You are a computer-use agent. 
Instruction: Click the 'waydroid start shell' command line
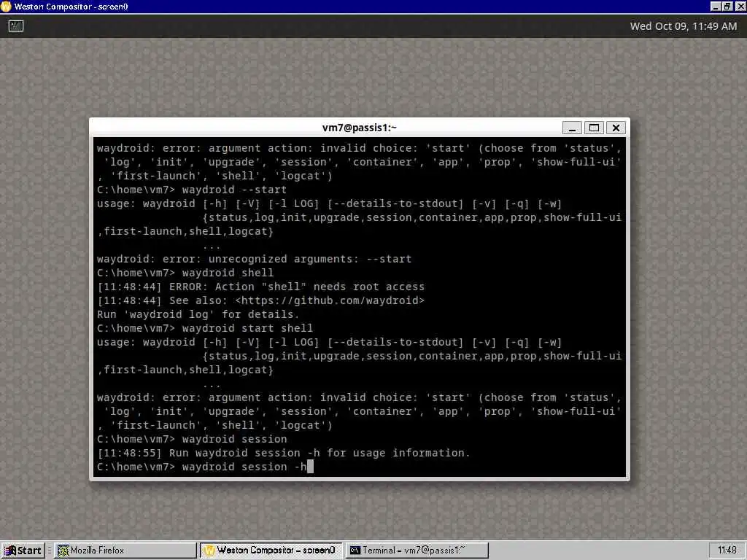(x=205, y=328)
